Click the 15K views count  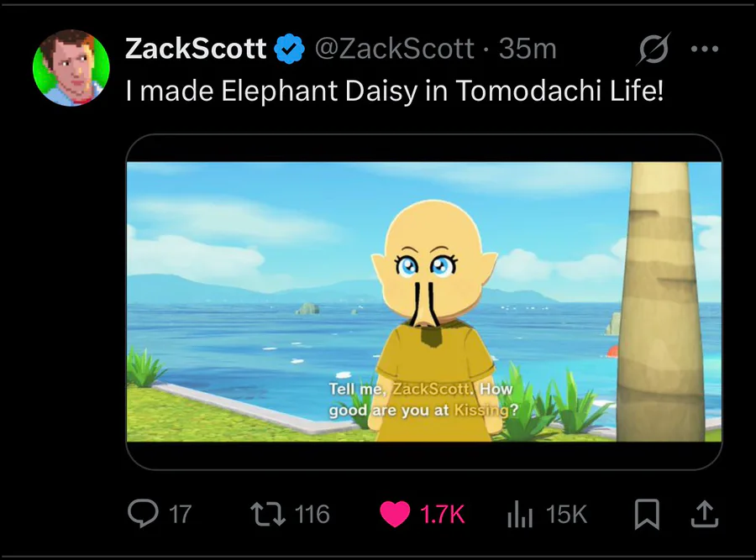click(567, 514)
